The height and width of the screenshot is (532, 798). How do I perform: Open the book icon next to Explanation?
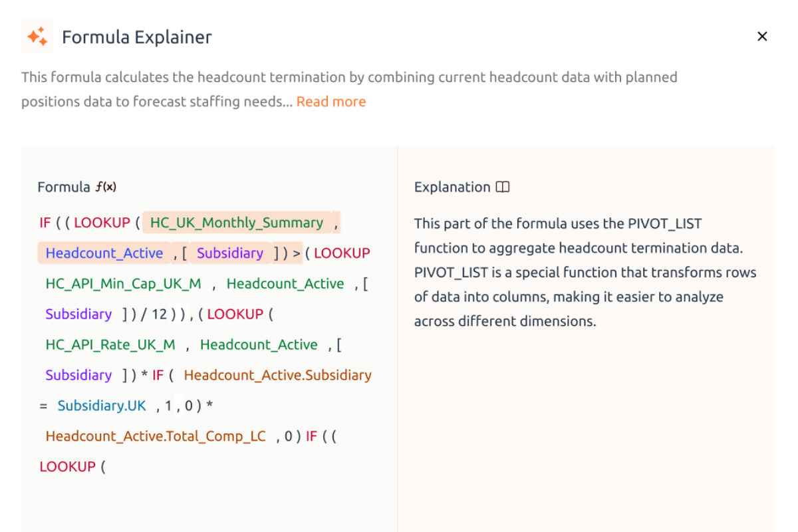click(503, 187)
